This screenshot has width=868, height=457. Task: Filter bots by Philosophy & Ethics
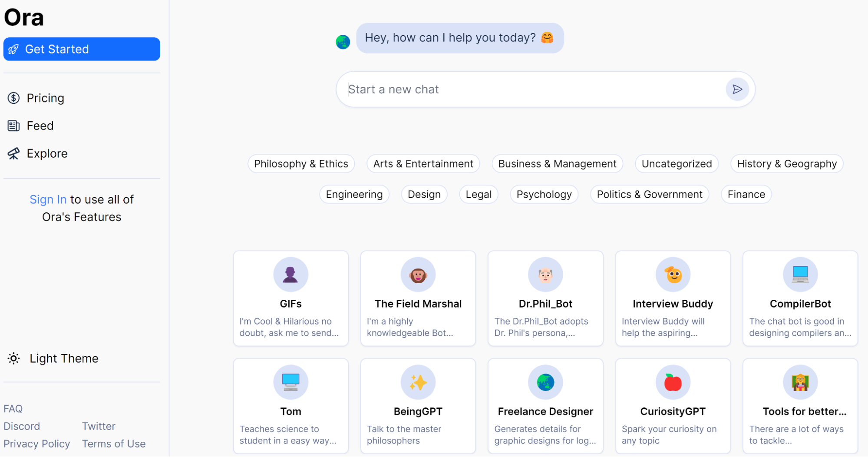(x=301, y=164)
